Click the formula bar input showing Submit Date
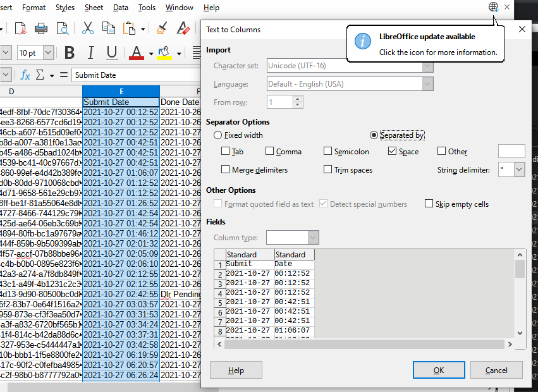538x392 pixels. tap(136, 75)
